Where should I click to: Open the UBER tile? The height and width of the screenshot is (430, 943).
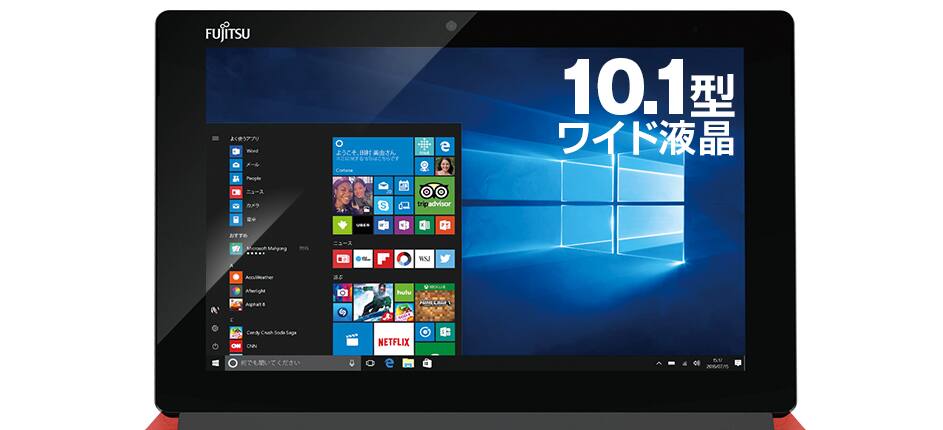(363, 226)
